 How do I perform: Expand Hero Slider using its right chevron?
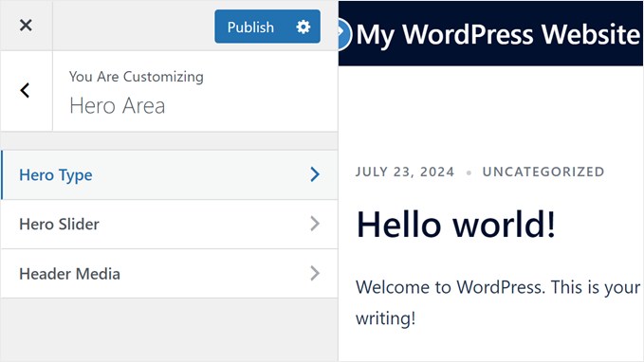point(315,224)
